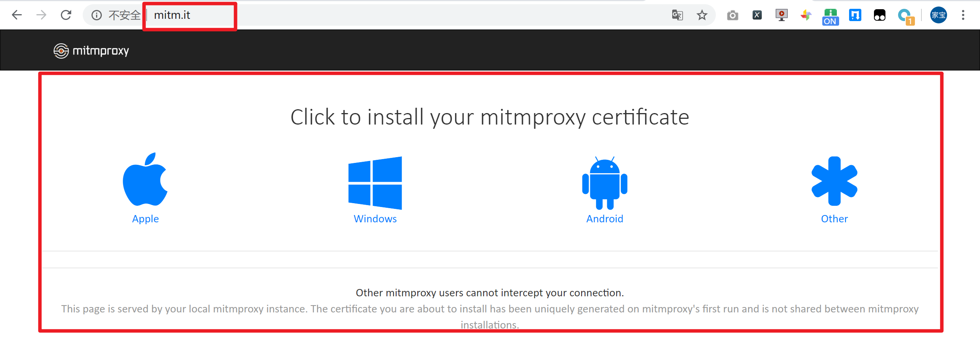
Task: Install certificate via Android robot icon
Action: (x=605, y=183)
